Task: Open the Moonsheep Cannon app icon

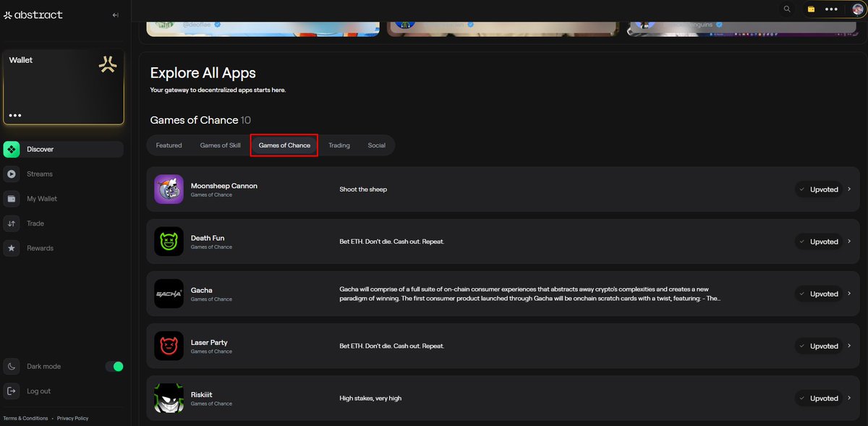Action: 169,189
